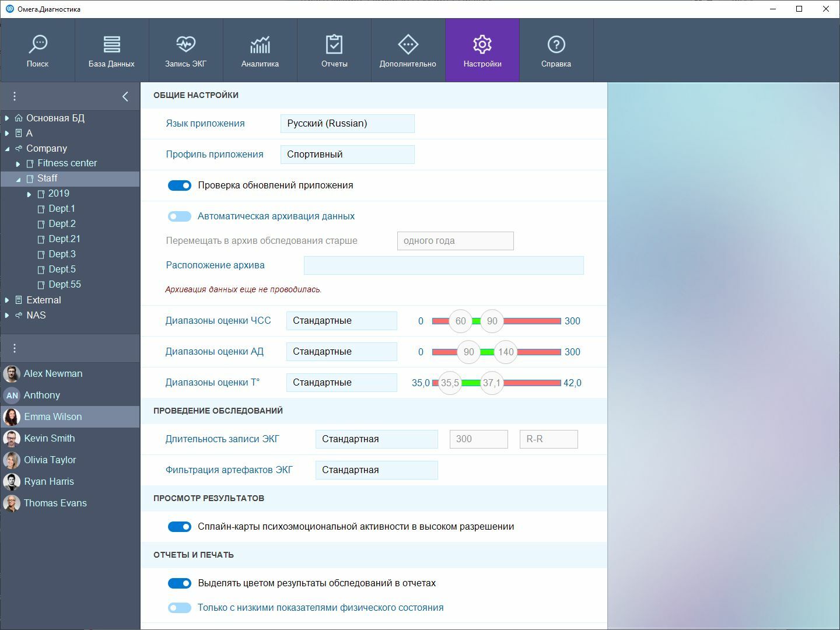This screenshot has height=630, width=840.
Task: Click the 300 duration field
Action: click(x=479, y=439)
